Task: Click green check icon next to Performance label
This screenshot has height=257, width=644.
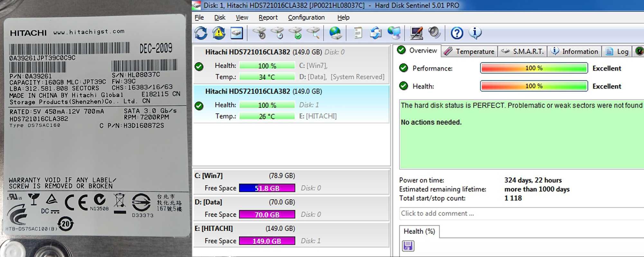Action: coord(404,68)
